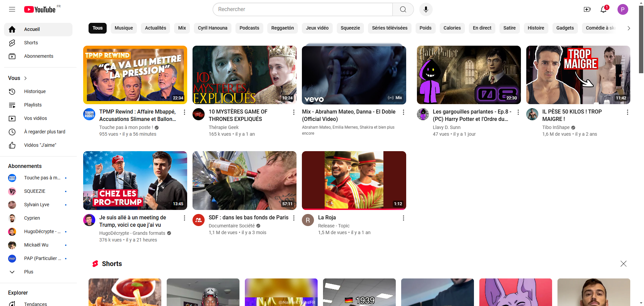Image resolution: width=644 pixels, height=306 pixels.
Task: Open the account avatar menu
Action: [x=623, y=9]
